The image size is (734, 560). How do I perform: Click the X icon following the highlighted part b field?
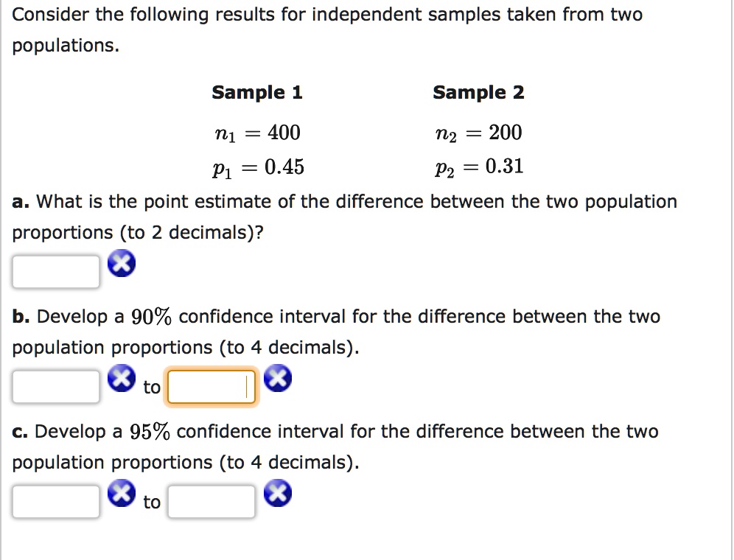(279, 377)
